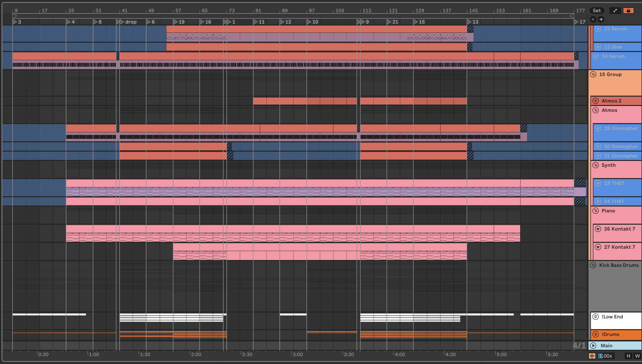Screen dimensions: 642x364
Task: Toggle the Lock Envelopes padlock button
Action: pyautogui.click(x=628, y=11)
